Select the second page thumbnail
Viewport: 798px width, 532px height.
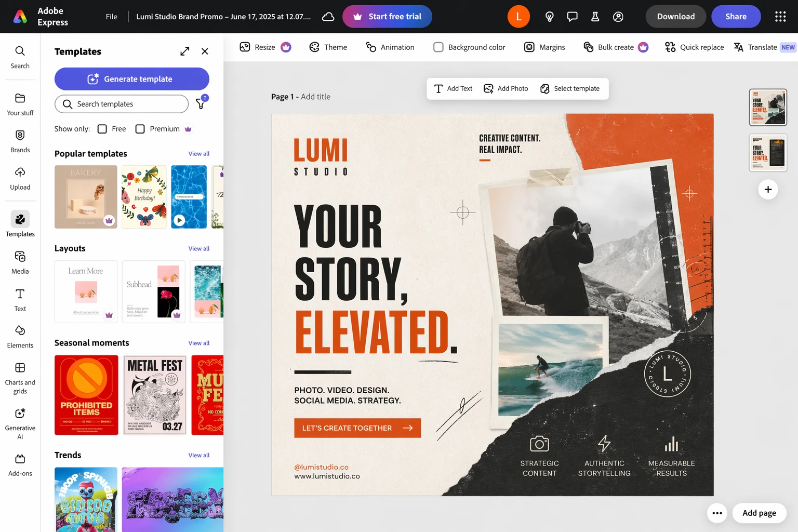(x=768, y=153)
